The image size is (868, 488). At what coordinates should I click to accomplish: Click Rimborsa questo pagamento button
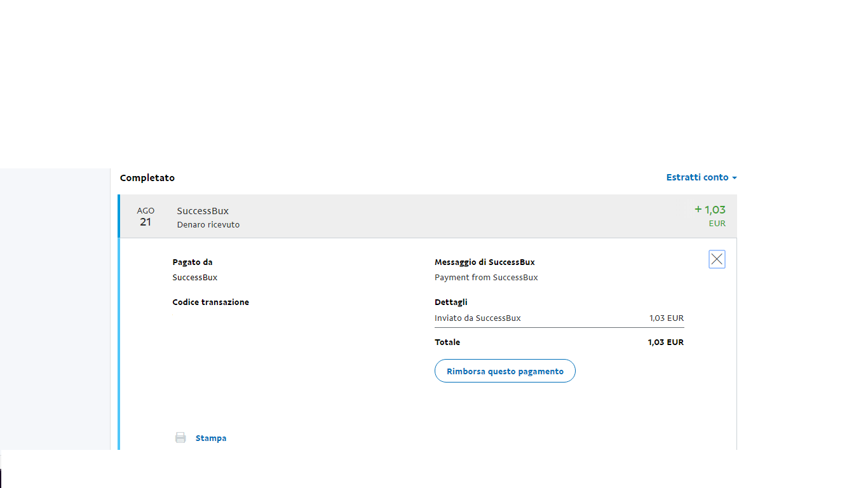[505, 371]
